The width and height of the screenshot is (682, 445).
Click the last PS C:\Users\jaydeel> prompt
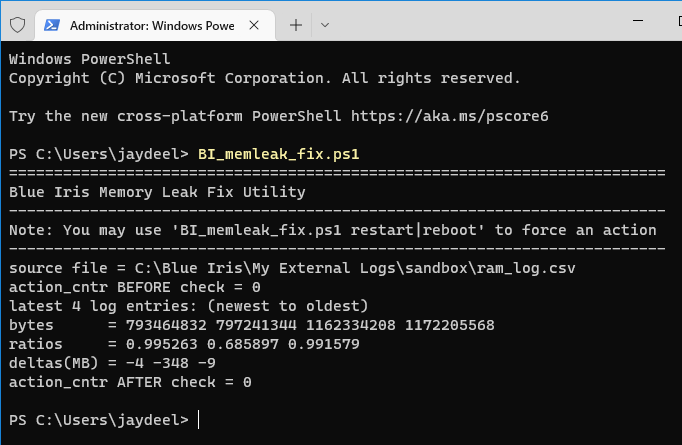99,420
